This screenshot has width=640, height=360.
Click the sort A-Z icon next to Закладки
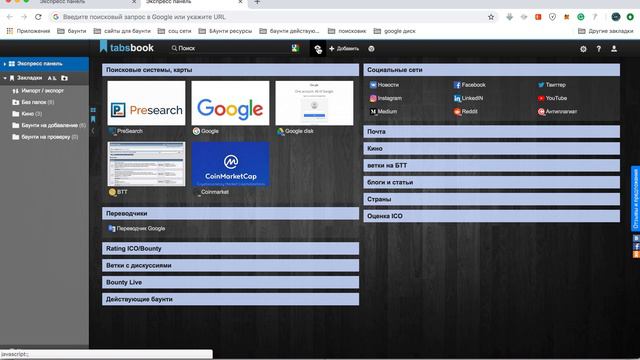52,78
